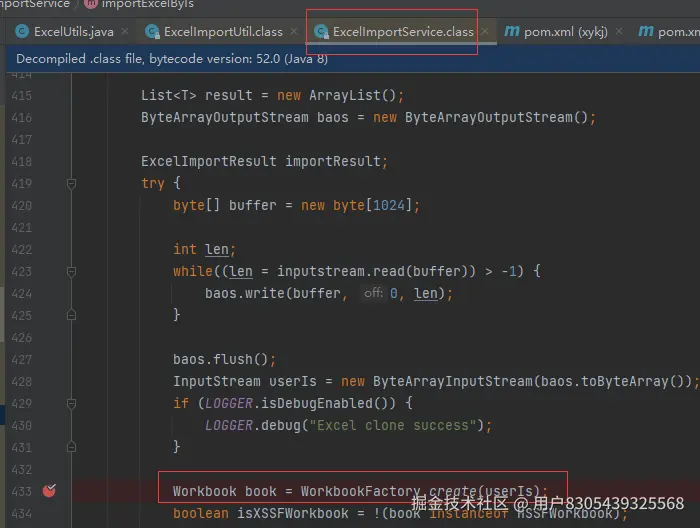Click the ExcelImportUtil.class tab file icon
Screen dimensions: 700x528
coord(152,32)
